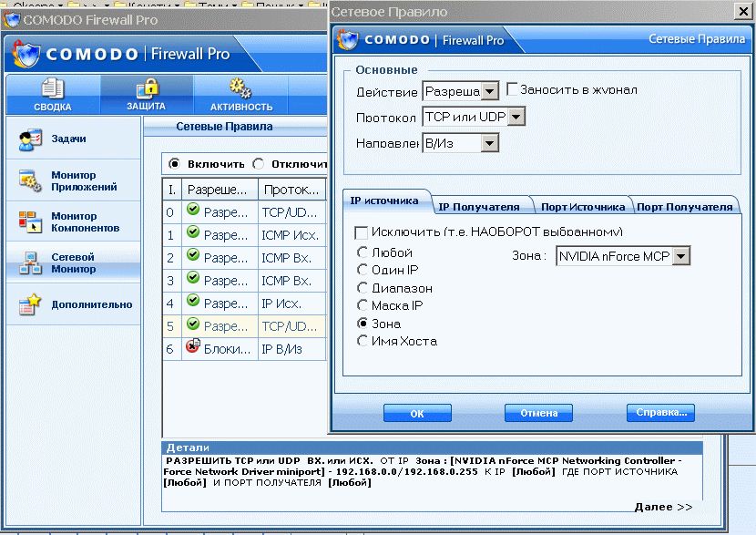
Task: Click the Далее >> link in details
Action: [663, 507]
